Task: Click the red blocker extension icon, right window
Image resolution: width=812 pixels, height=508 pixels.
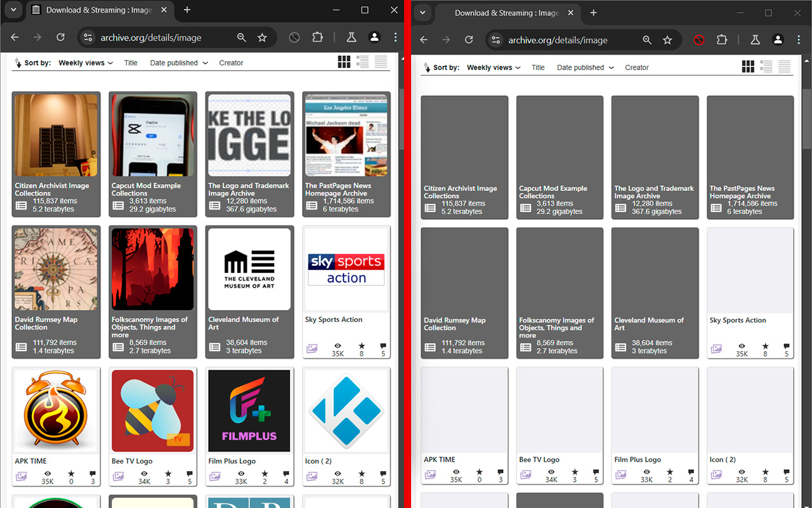Action: click(x=699, y=39)
